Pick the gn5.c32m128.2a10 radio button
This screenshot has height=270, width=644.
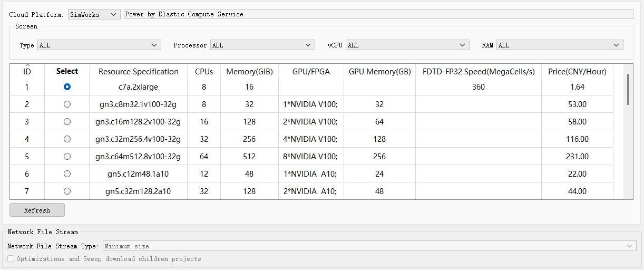click(x=67, y=191)
